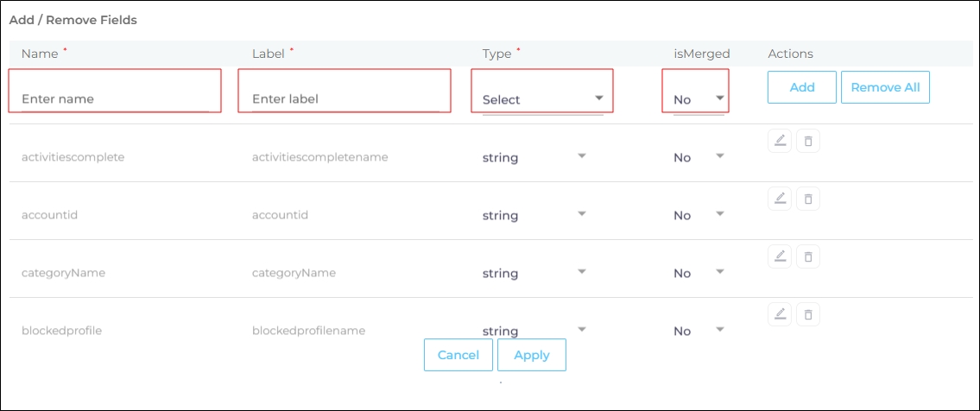Click the Cancel button
The image size is (980, 411).
tap(458, 355)
